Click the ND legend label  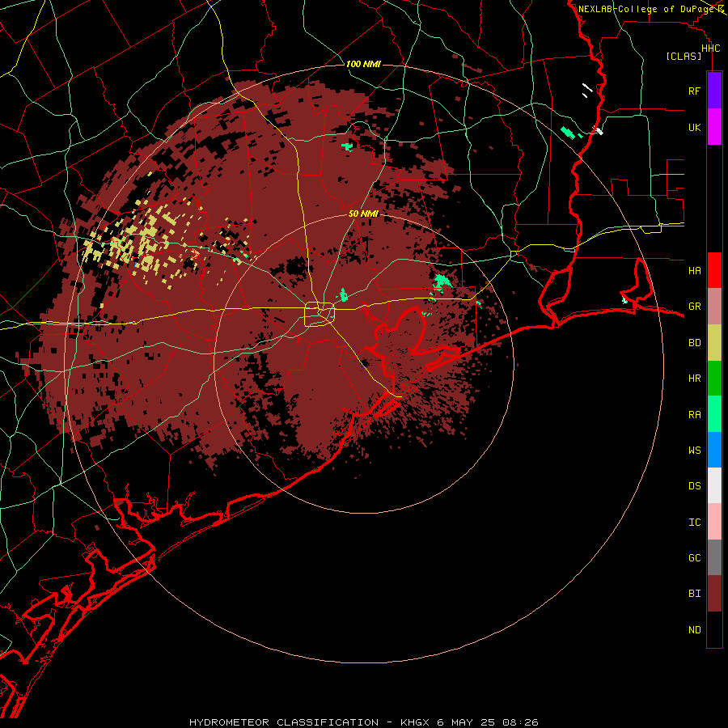pos(694,630)
